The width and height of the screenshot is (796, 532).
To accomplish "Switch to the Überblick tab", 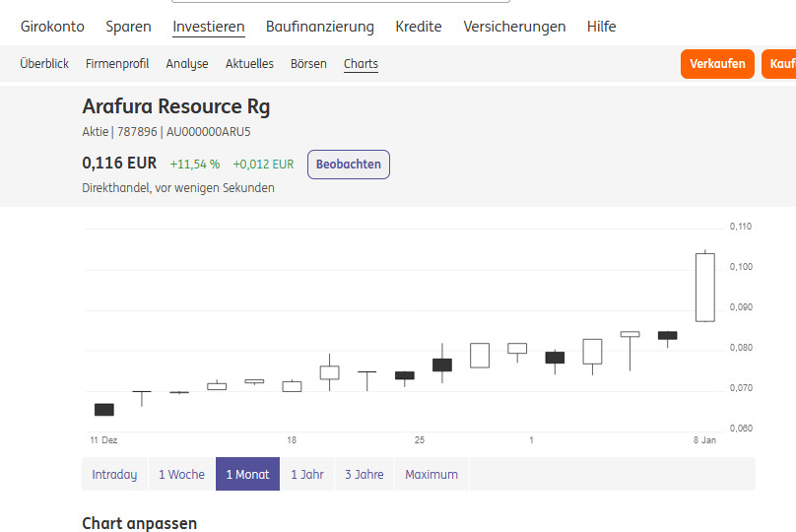I will 44,64.
